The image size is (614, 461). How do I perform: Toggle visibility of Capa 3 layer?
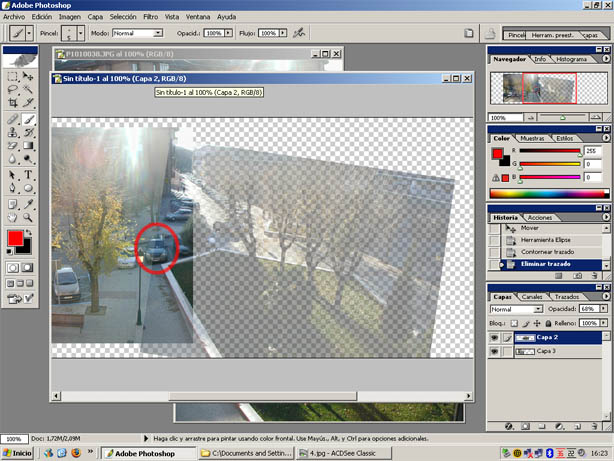(494, 352)
